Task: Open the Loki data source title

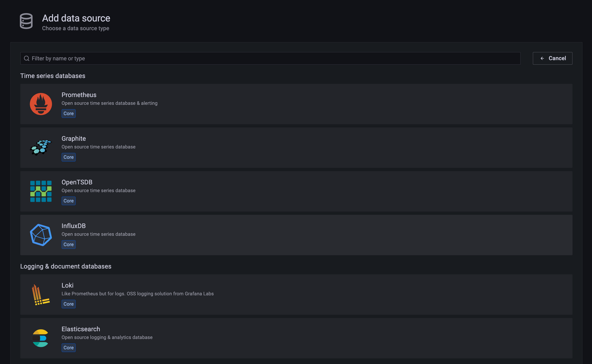Action: tap(67, 285)
